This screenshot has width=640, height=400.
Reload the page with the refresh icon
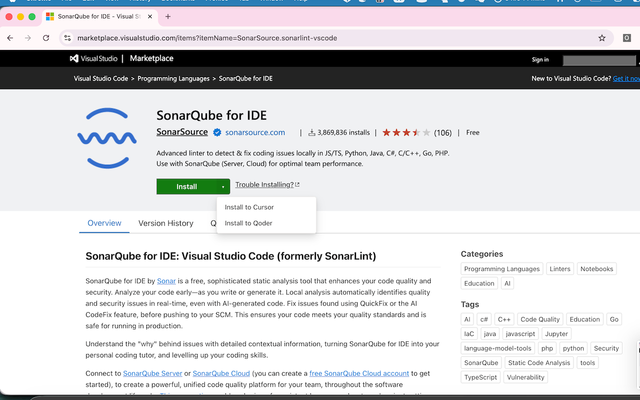46,38
